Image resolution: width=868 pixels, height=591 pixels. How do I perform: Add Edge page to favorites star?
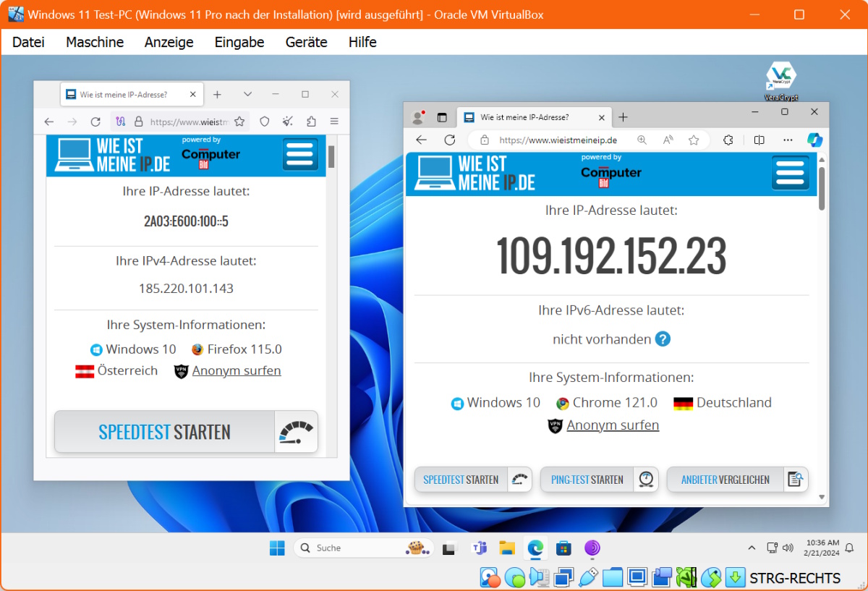tap(694, 140)
